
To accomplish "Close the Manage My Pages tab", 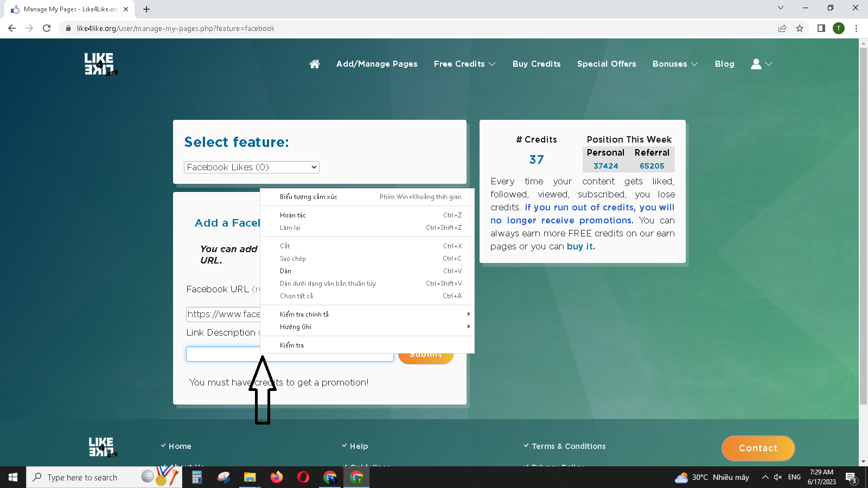I will (x=126, y=9).
